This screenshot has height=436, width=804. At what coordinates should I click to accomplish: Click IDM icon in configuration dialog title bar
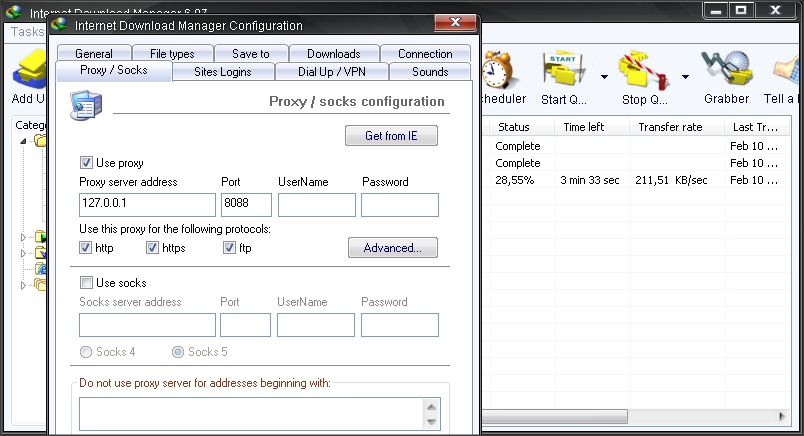click(60, 25)
